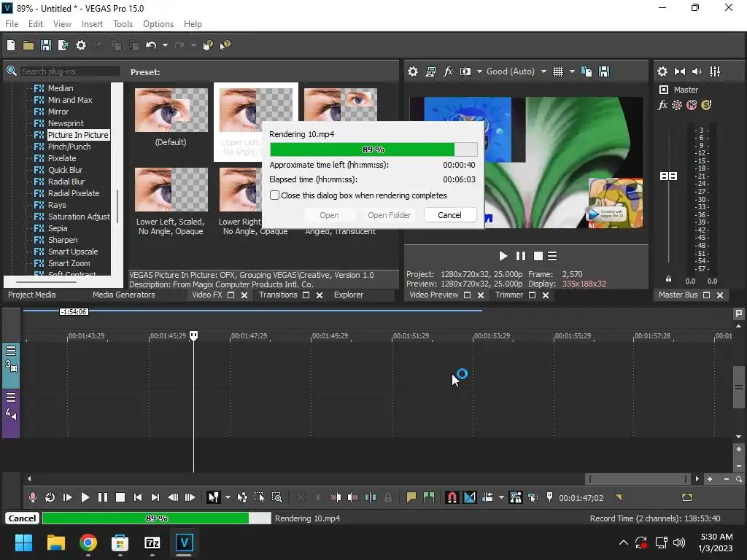Open track 4 hamburger menu
747x560 pixels.
point(11,397)
